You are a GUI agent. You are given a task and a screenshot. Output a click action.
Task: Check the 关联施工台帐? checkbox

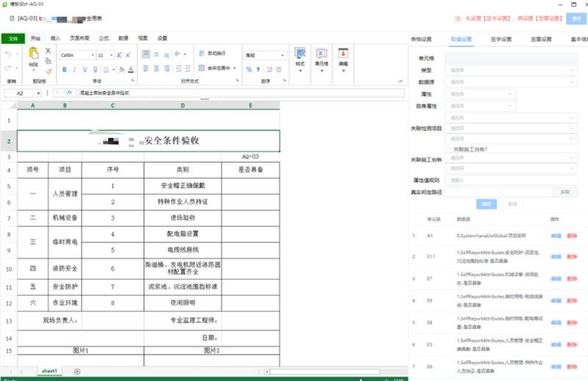click(x=448, y=149)
